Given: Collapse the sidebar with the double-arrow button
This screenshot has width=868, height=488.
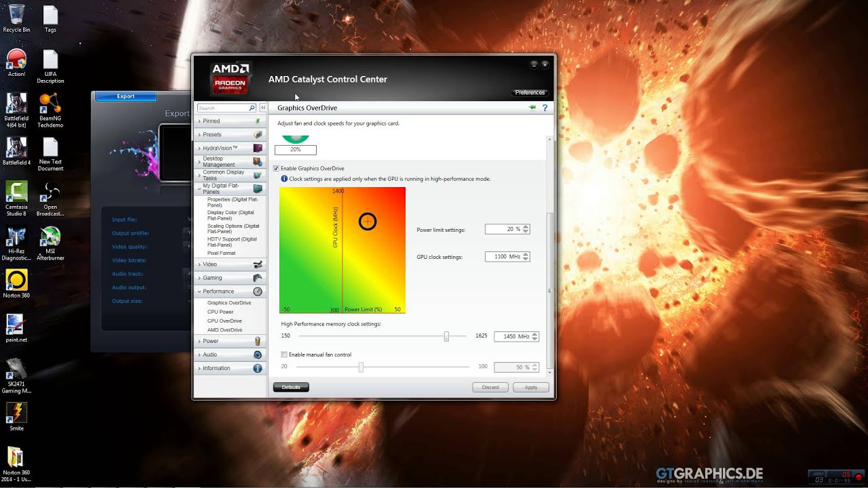Looking at the screenshot, I should coord(263,108).
